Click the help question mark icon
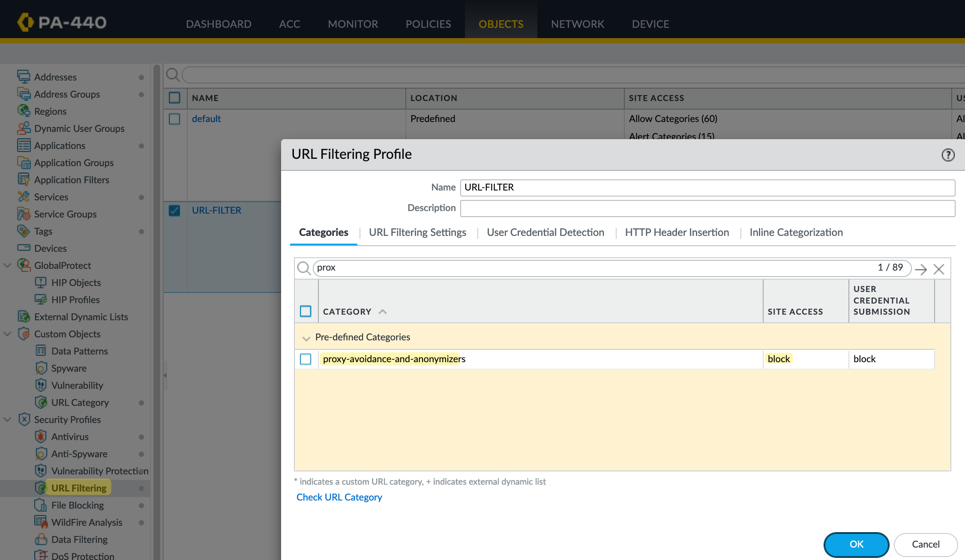The height and width of the screenshot is (560, 965). pyautogui.click(x=947, y=155)
